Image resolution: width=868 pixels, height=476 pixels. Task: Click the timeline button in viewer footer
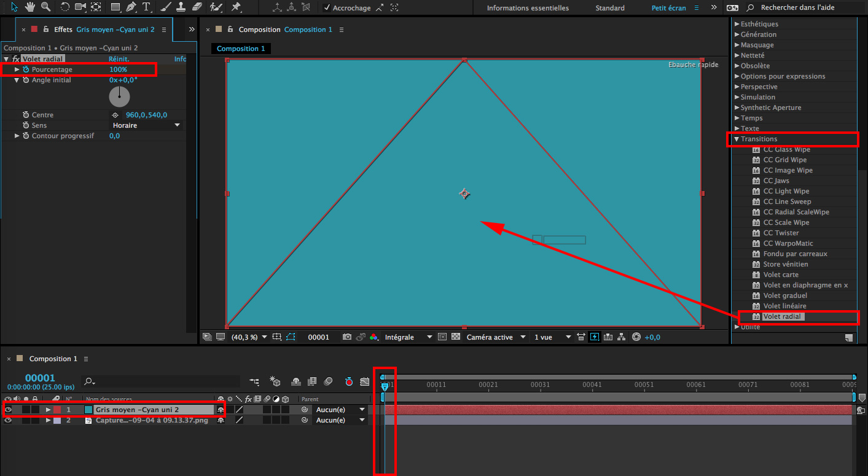point(608,337)
